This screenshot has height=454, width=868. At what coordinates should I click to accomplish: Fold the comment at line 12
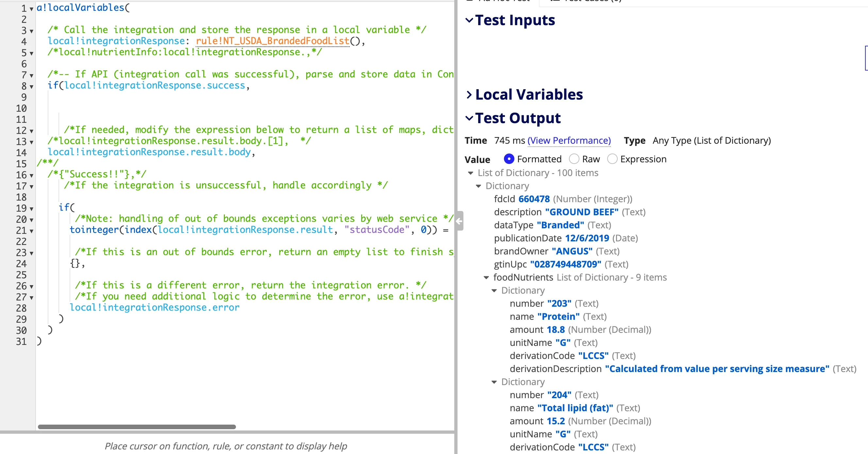(x=31, y=131)
